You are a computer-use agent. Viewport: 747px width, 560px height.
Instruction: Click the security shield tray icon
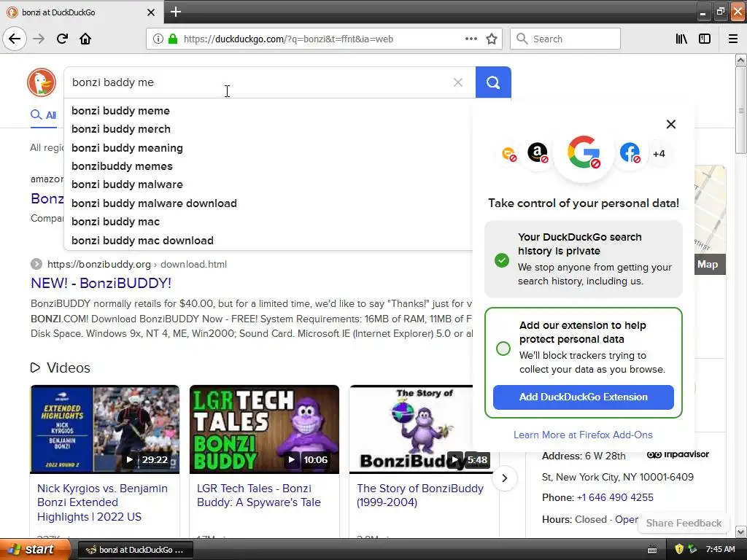coord(679,549)
